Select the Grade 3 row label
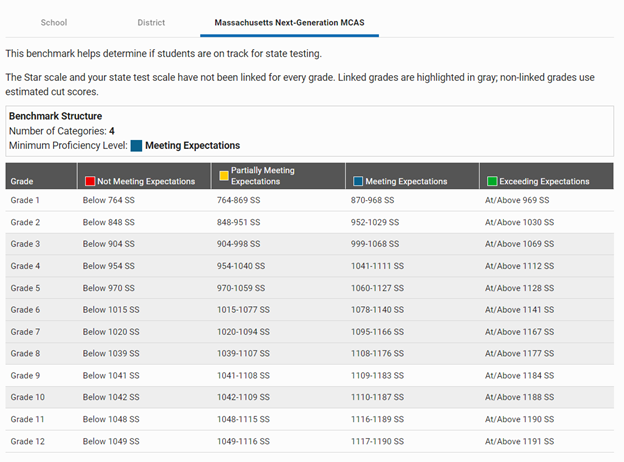Image resolution: width=624 pixels, height=462 pixels. click(x=25, y=244)
